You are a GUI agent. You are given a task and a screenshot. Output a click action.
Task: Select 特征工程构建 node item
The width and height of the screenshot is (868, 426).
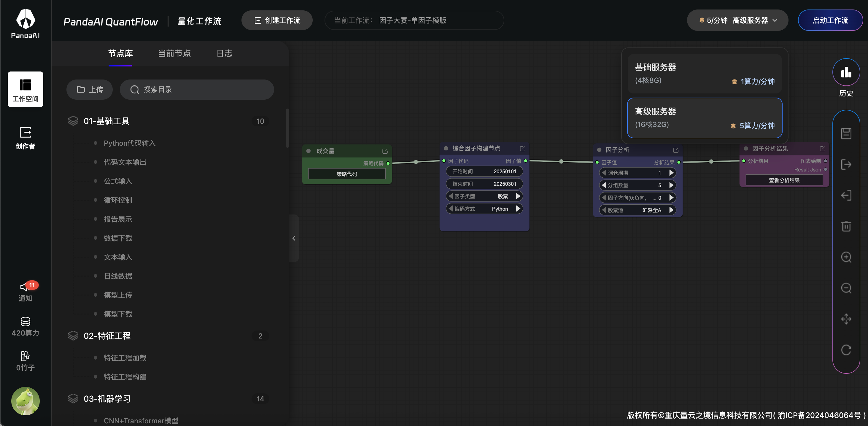[125, 377]
